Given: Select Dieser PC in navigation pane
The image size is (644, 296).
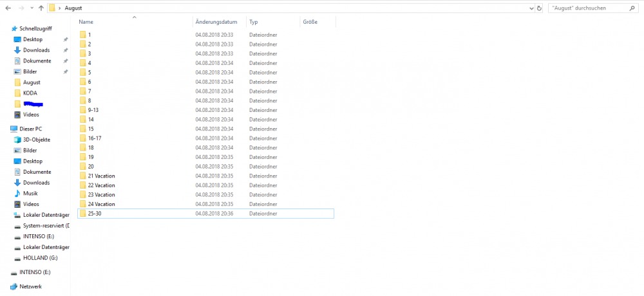Looking at the screenshot, I should [30, 129].
